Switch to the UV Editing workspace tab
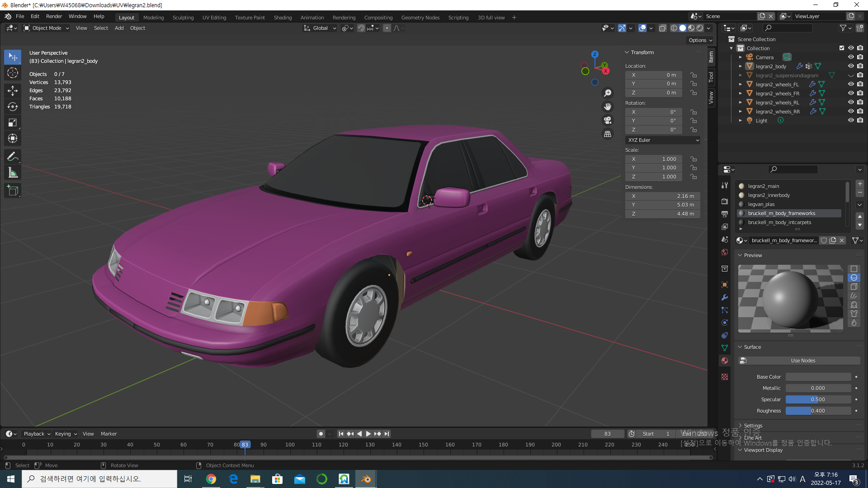This screenshot has width=868, height=488. 214,18
